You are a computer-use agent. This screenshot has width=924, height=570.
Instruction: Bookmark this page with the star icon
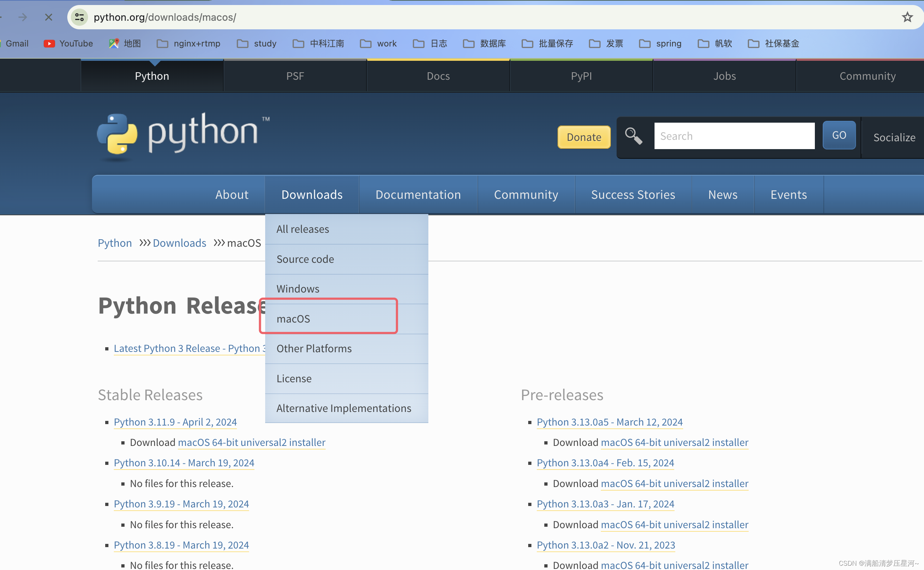coord(907,17)
